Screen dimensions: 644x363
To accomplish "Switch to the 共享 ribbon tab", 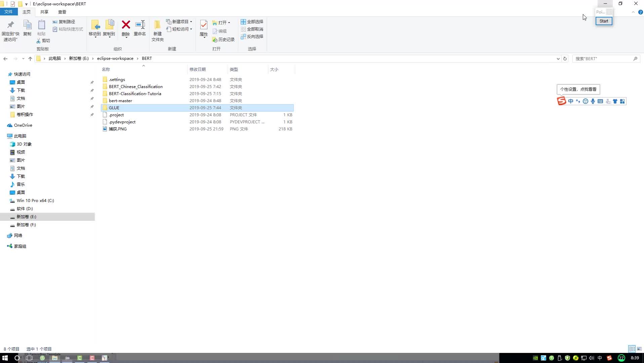I will point(44,12).
